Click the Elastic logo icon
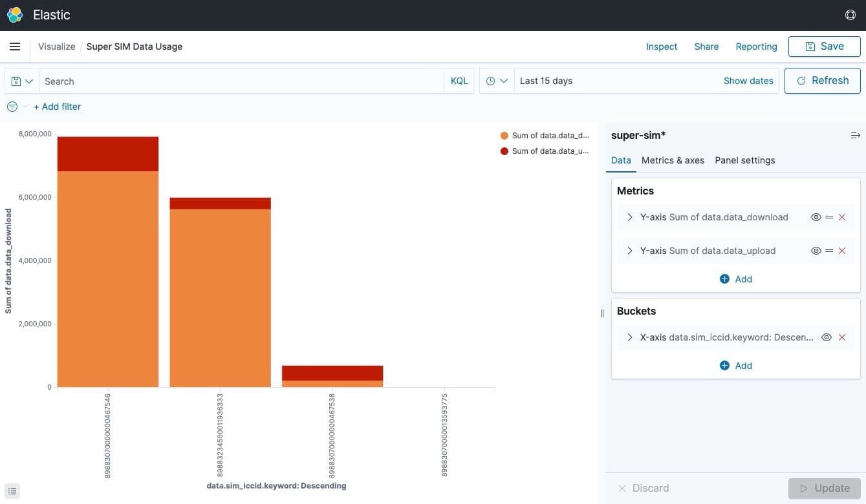This screenshot has height=504, width=866. [15, 15]
